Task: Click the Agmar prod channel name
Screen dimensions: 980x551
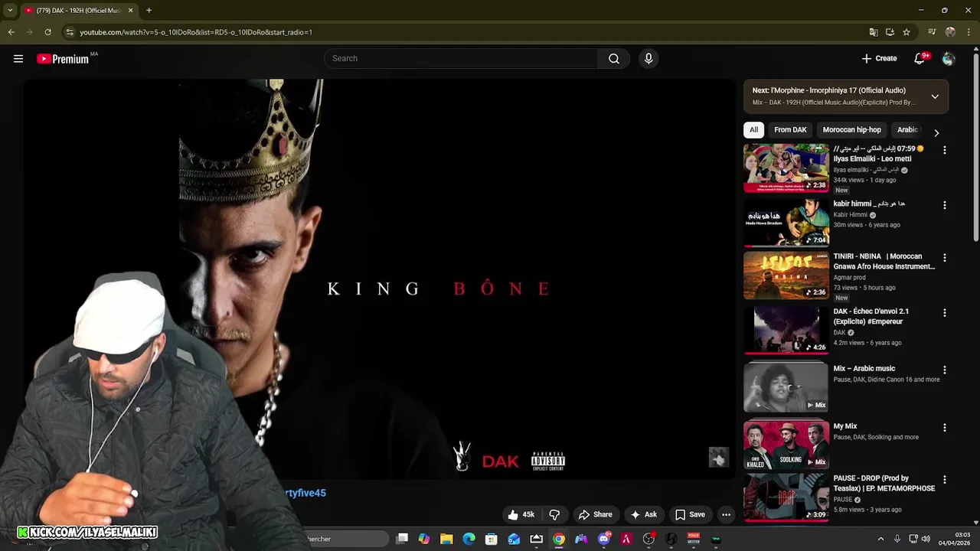Action: coord(850,277)
